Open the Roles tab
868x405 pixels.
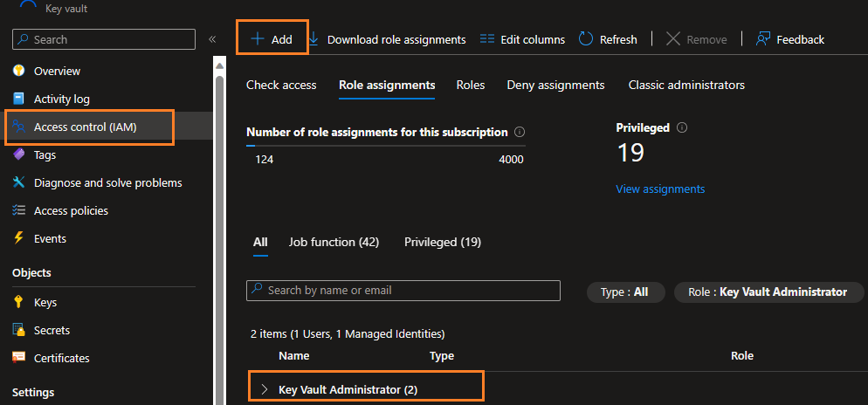[x=471, y=86]
